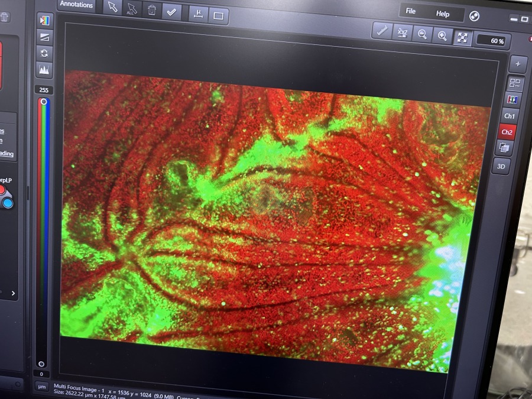The height and width of the screenshot is (399, 532).
Task: Open the Help menu
Action: [x=442, y=14]
